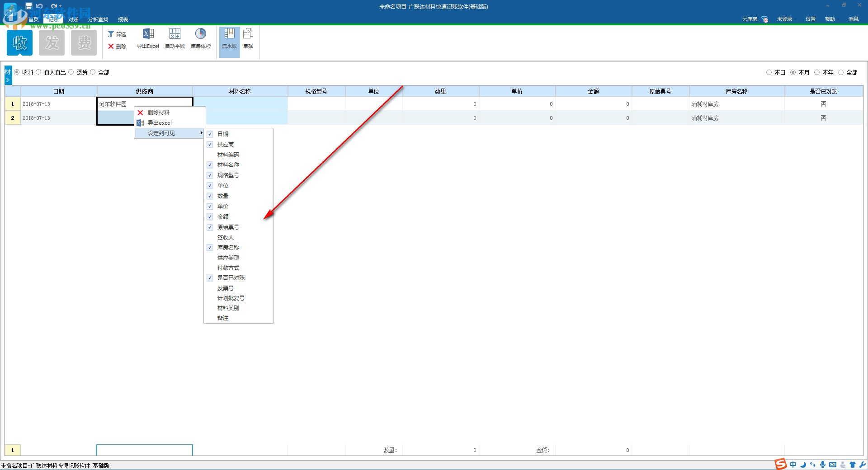Uncheck the 是否已对账 column
Image resolution: width=868 pixels, height=470 pixels.
point(210,278)
